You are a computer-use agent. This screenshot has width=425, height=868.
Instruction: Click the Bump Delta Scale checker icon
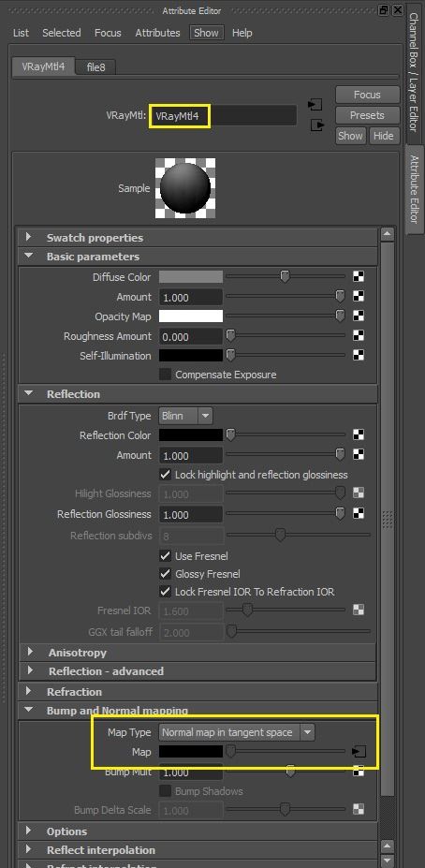[359, 809]
